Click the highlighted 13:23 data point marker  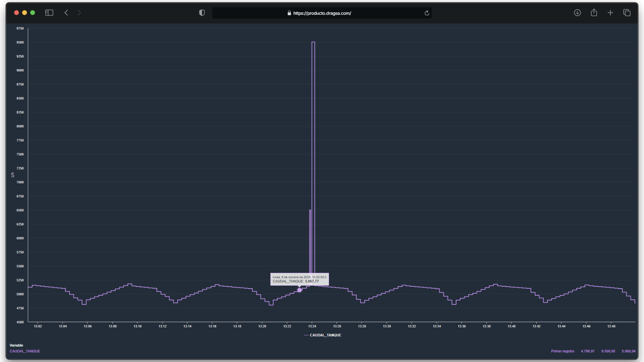point(300,290)
